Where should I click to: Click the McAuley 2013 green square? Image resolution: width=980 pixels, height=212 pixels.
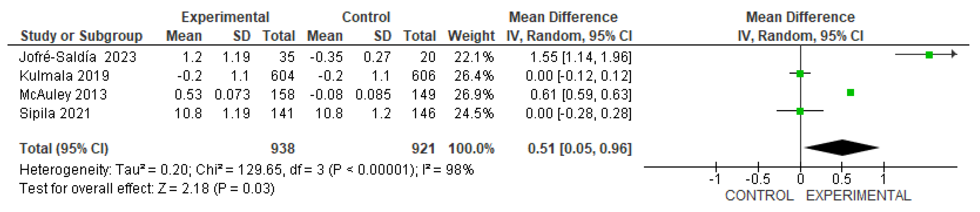(851, 93)
